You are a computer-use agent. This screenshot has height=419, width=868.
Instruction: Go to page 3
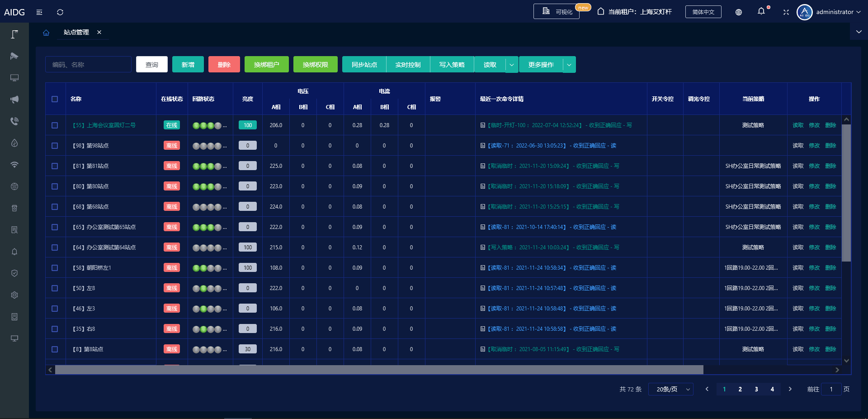[756, 389]
